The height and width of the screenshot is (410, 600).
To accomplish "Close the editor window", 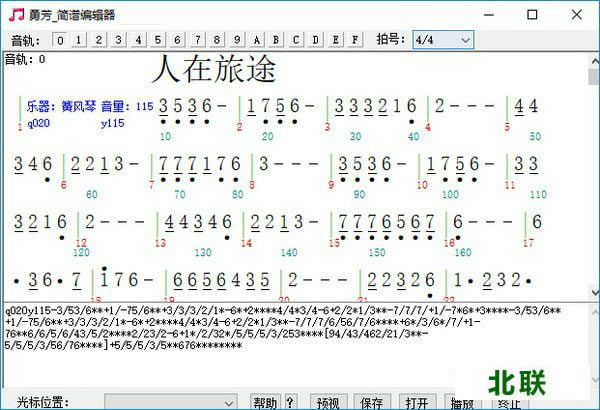I will click(577, 15).
